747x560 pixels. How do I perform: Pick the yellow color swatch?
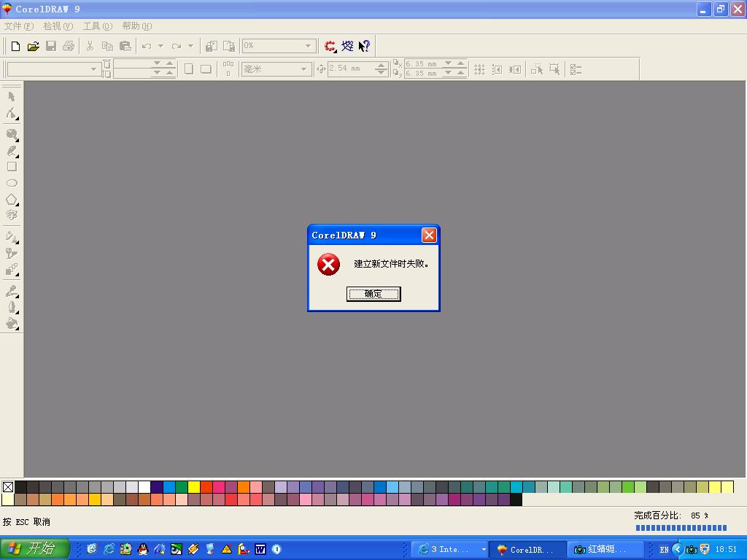[194, 486]
